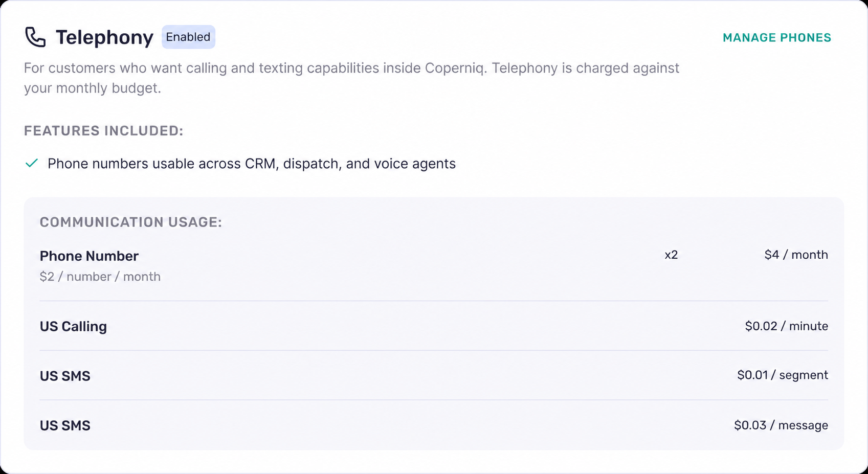Select the $4 / month price
Image resolution: width=868 pixels, height=474 pixels.
[x=796, y=255]
